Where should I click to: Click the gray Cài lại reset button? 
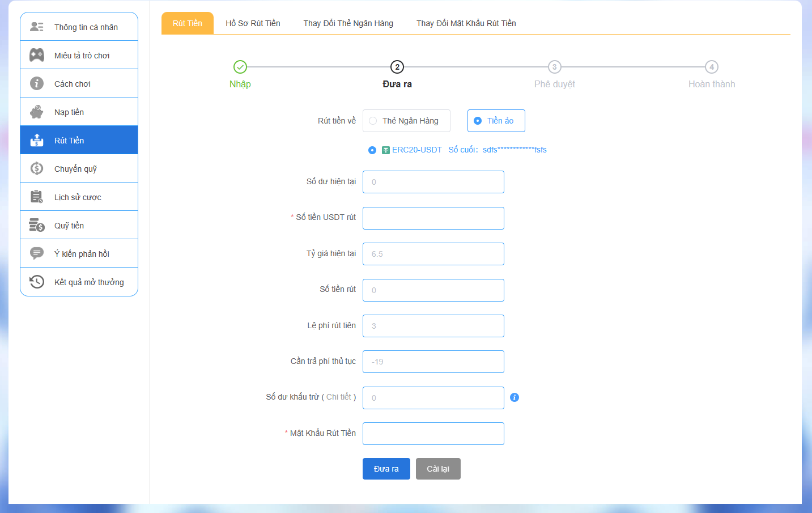(438, 469)
